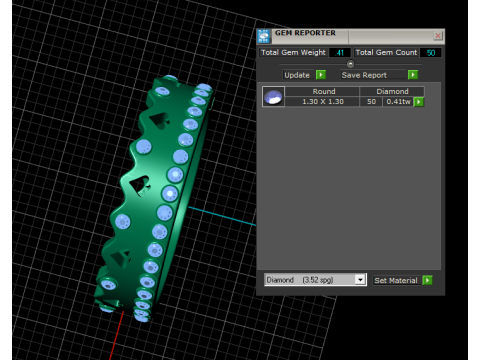This screenshot has height=360, width=480.
Task: Collapse the panel with the round arrow handle
Action: (350, 64)
